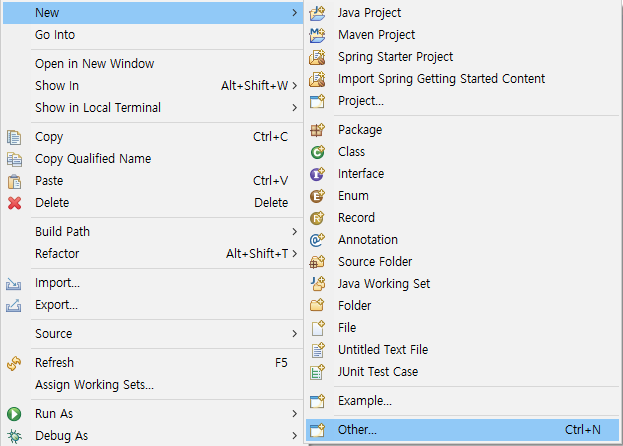623x446 pixels.
Task: Click the Ctrl+V shortcut text
Action: click(271, 181)
